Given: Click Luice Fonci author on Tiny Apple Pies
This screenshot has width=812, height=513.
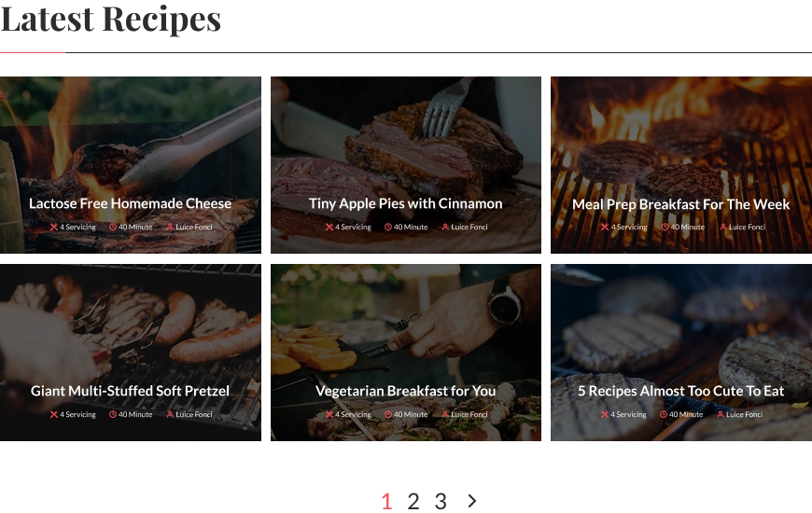Looking at the screenshot, I should coord(469,227).
